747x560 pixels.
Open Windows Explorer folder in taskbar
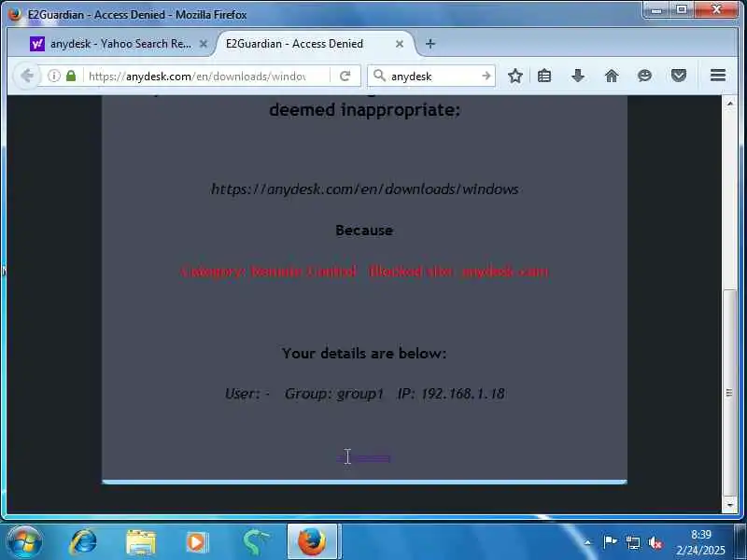click(141, 542)
